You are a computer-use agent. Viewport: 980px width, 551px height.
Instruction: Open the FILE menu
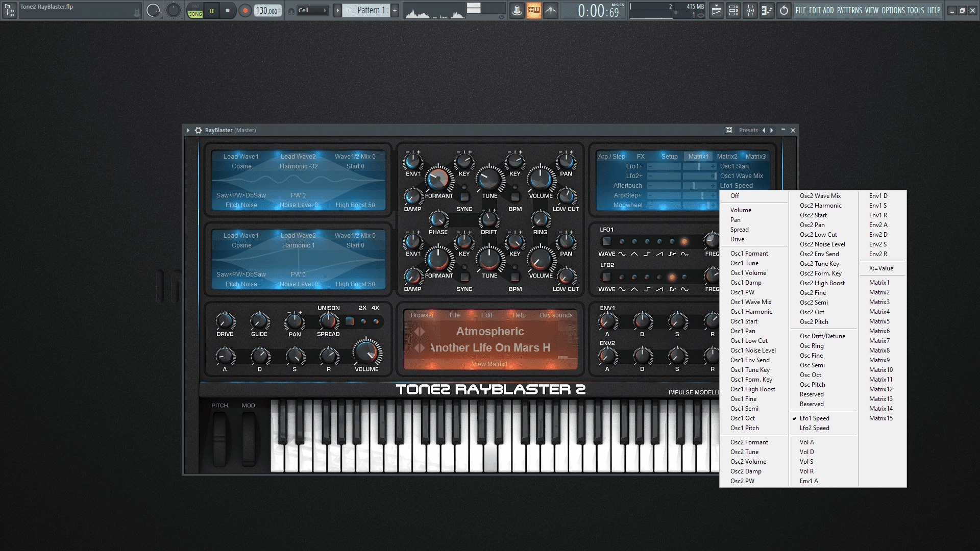(x=801, y=10)
